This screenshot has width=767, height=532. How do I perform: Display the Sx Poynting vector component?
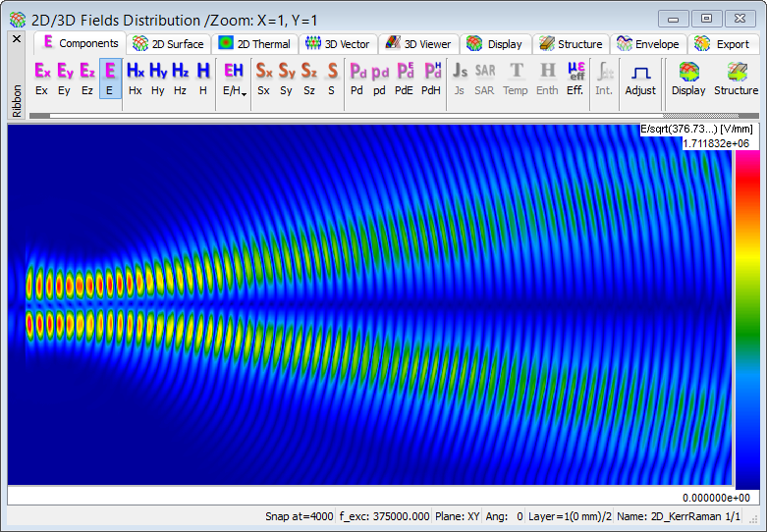(263, 78)
